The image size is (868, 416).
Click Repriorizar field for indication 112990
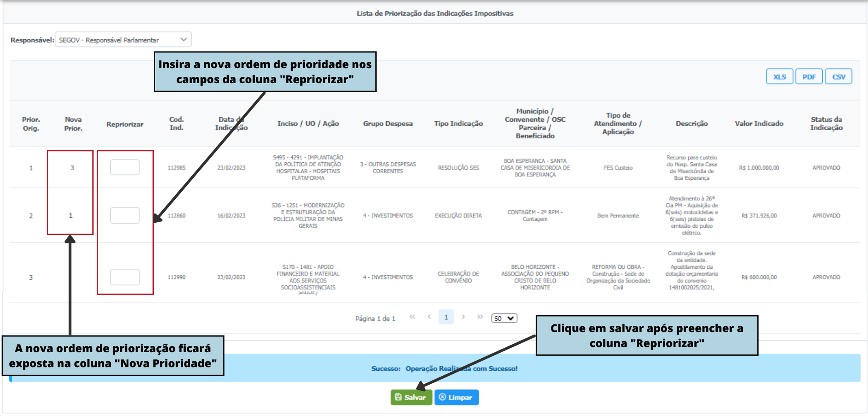125,277
